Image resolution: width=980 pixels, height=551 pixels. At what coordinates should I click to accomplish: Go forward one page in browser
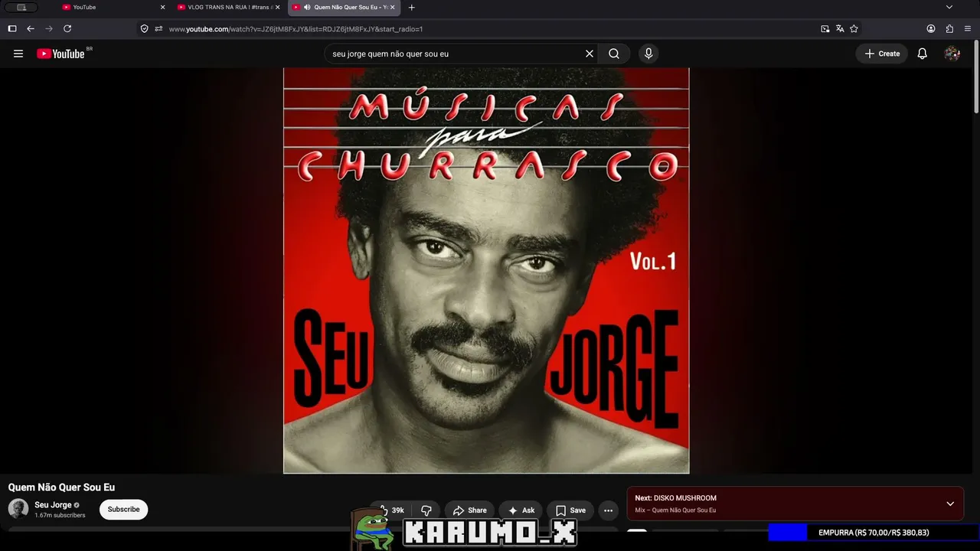49,28
